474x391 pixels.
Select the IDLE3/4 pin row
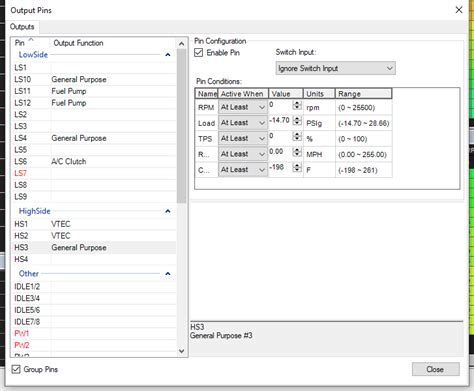click(x=94, y=298)
